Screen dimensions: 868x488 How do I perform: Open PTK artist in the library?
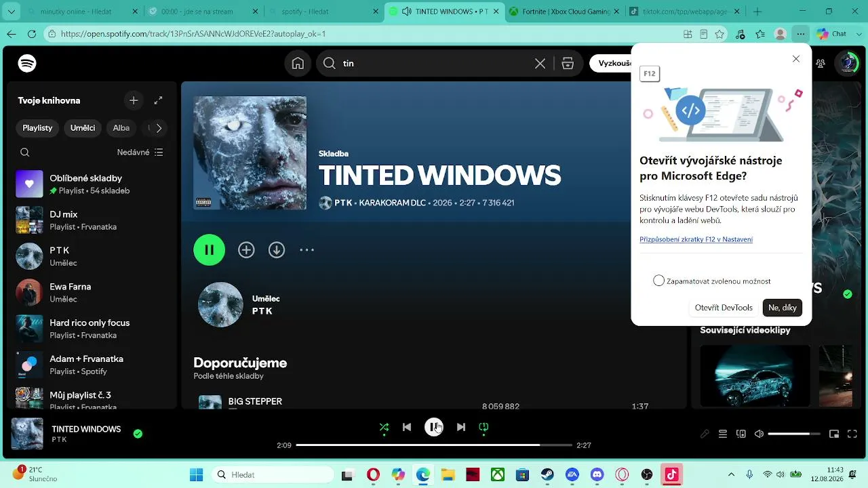point(91,256)
